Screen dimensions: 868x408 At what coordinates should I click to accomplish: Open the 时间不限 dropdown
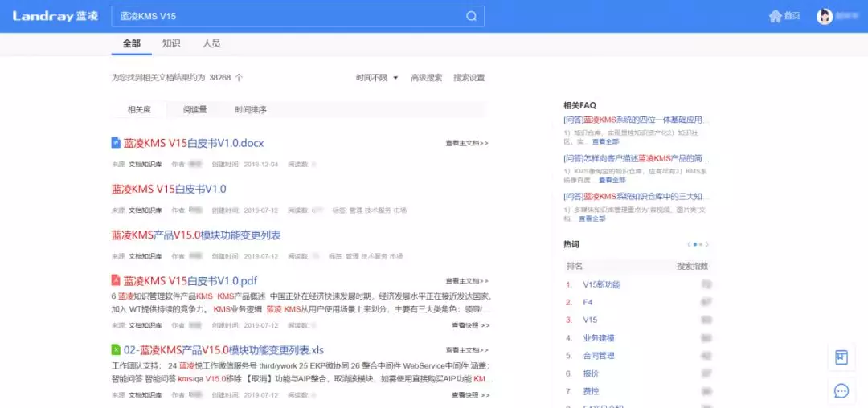[377, 78]
